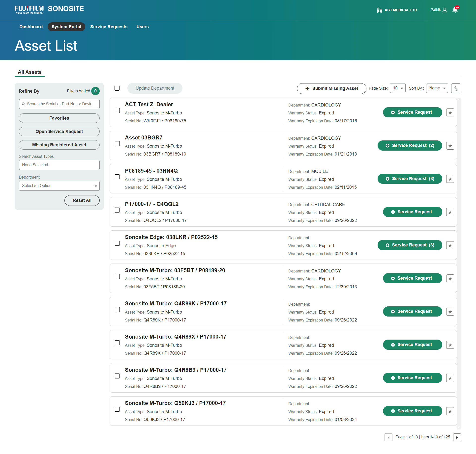Star the P08189-45 - 03HN4Q asset
476x454 pixels.
point(450,179)
